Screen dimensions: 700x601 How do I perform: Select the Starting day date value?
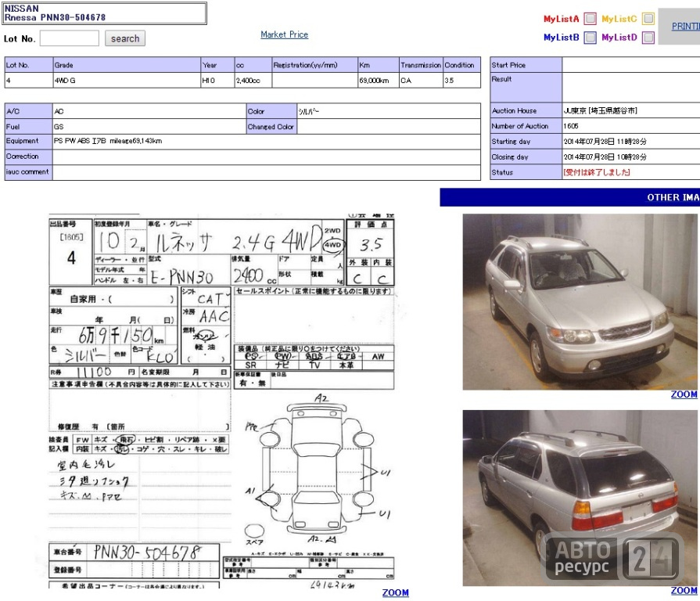(605, 142)
